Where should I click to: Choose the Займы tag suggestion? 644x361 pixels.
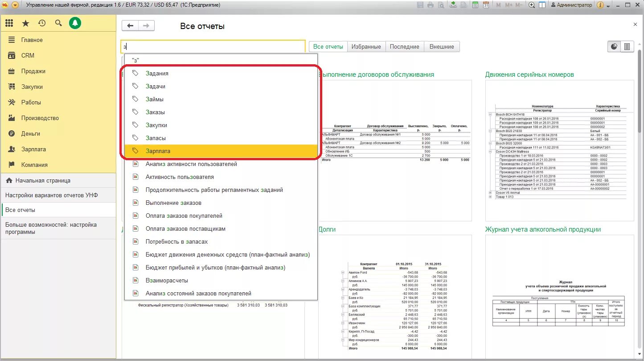click(221, 99)
